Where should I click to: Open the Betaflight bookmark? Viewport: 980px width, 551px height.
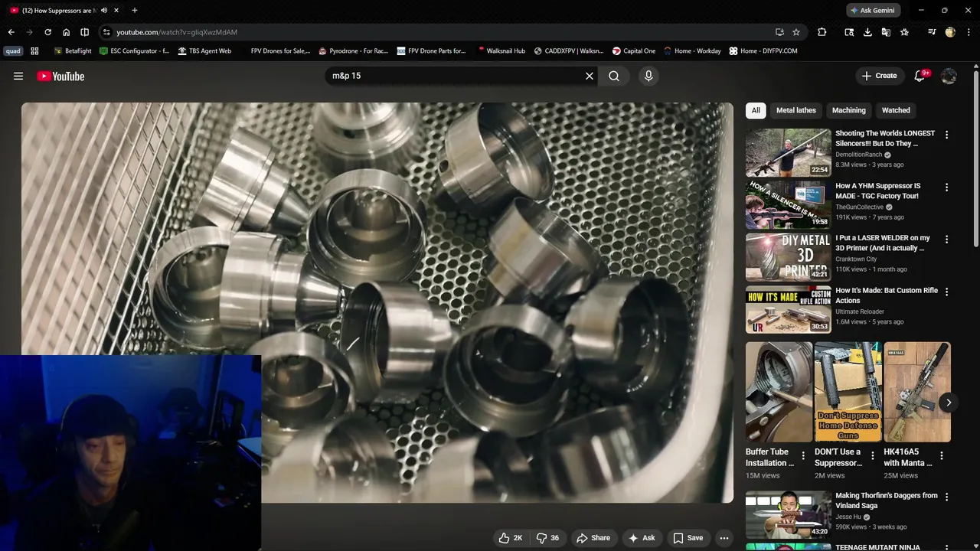coord(73,51)
